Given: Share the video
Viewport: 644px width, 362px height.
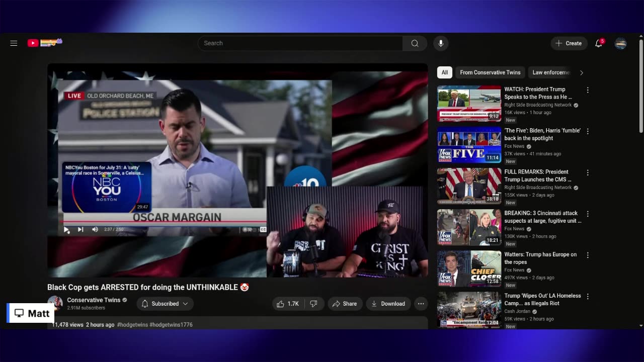Looking at the screenshot, I should pos(345,304).
